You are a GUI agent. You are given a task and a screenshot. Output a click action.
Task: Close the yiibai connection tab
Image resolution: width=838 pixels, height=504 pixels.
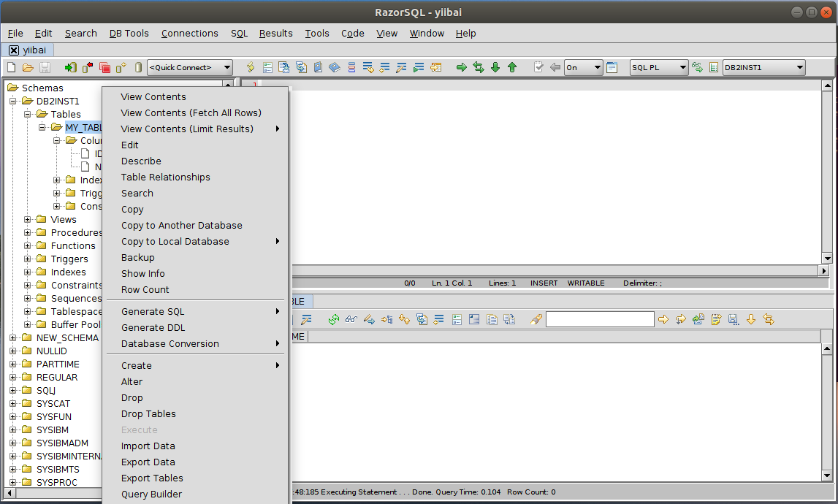tap(14, 50)
